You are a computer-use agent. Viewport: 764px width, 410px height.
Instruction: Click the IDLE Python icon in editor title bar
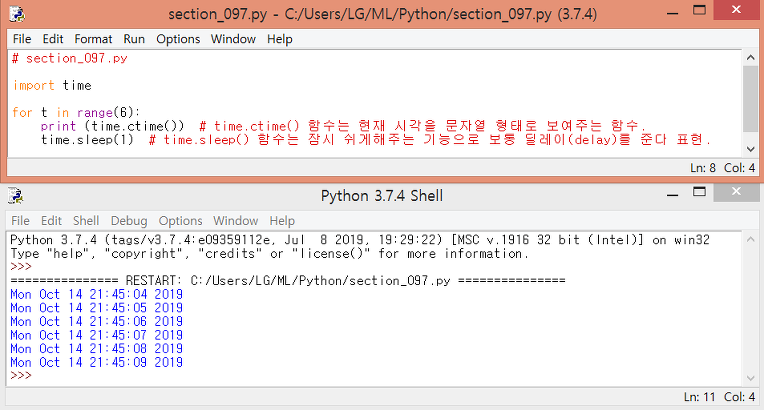pyautogui.click(x=17, y=14)
